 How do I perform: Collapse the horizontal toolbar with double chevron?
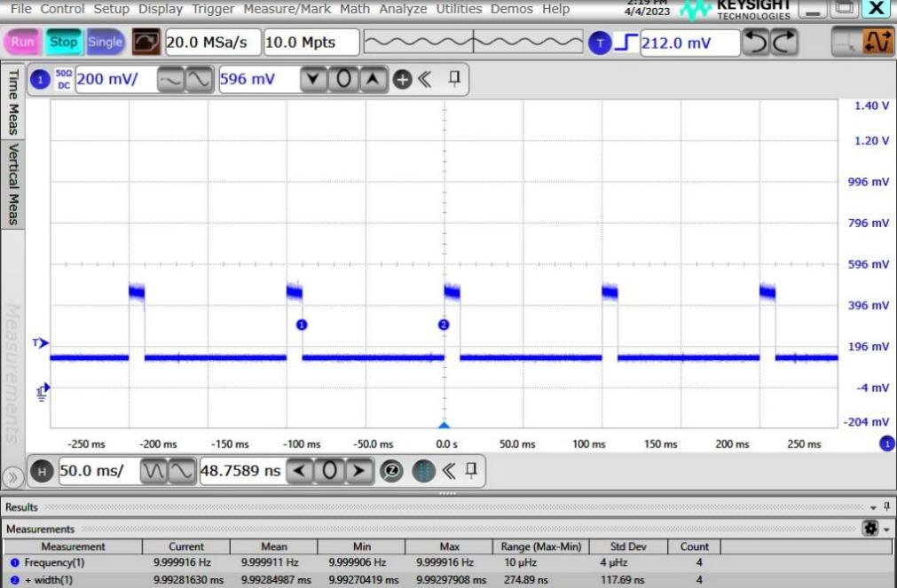coord(449,471)
